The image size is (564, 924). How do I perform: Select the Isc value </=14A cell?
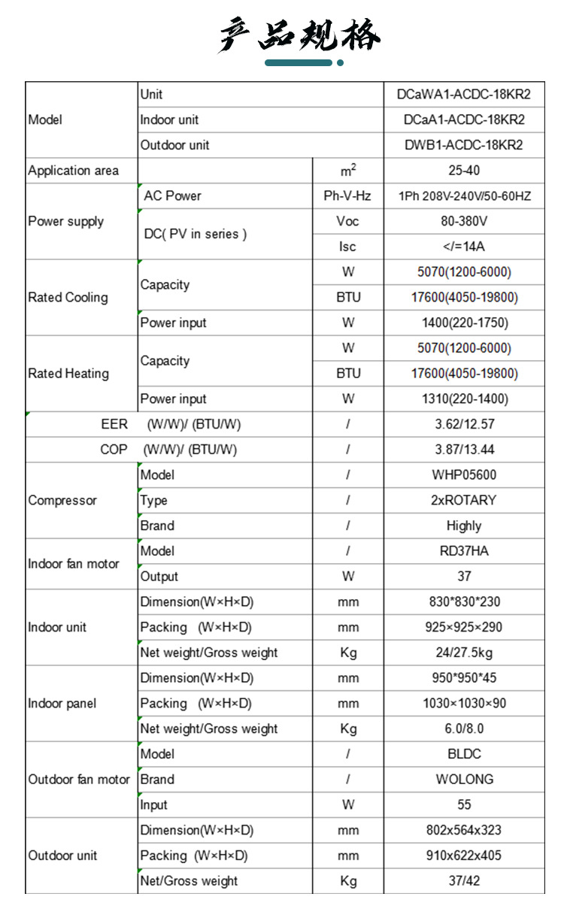click(464, 247)
